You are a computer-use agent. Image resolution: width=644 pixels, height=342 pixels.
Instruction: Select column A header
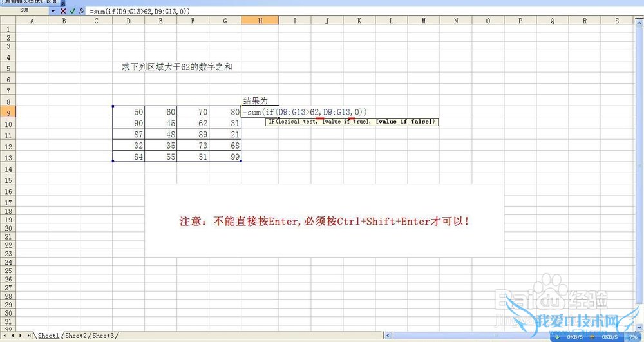[x=32, y=21]
